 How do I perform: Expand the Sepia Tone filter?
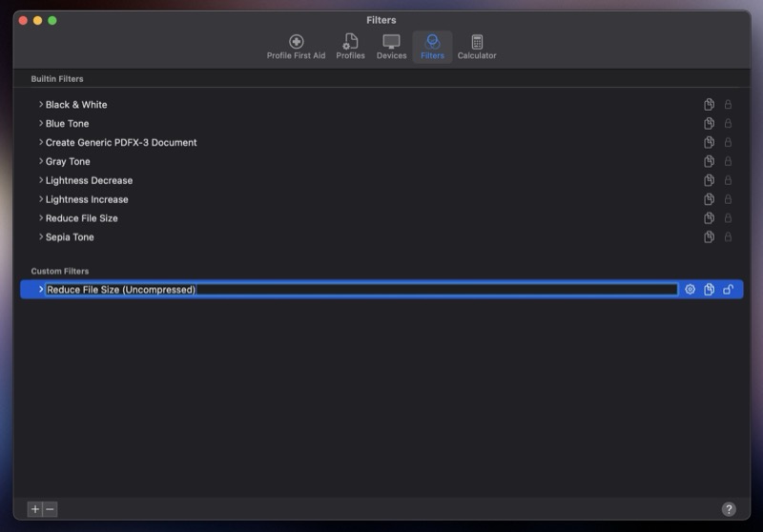pyautogui.click(x=41, y=236)
